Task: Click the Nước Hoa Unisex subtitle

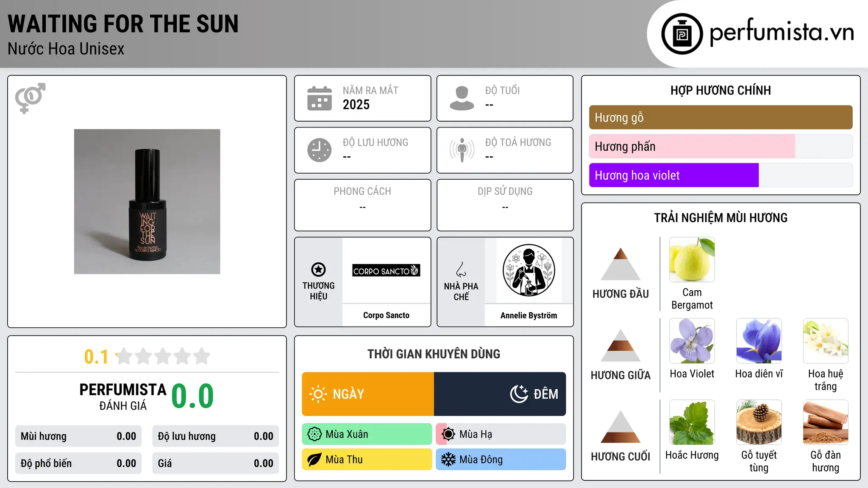Action: pos(66,49)
